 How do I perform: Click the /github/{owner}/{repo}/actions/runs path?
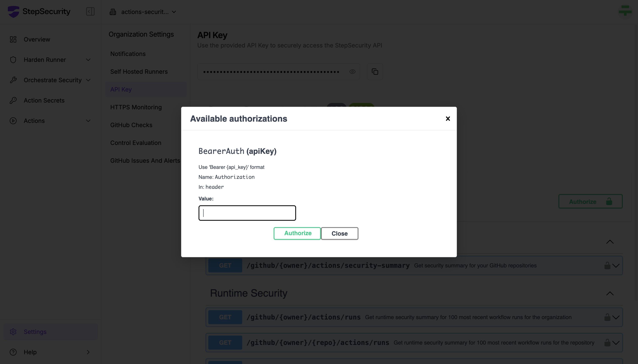[318, 343]
